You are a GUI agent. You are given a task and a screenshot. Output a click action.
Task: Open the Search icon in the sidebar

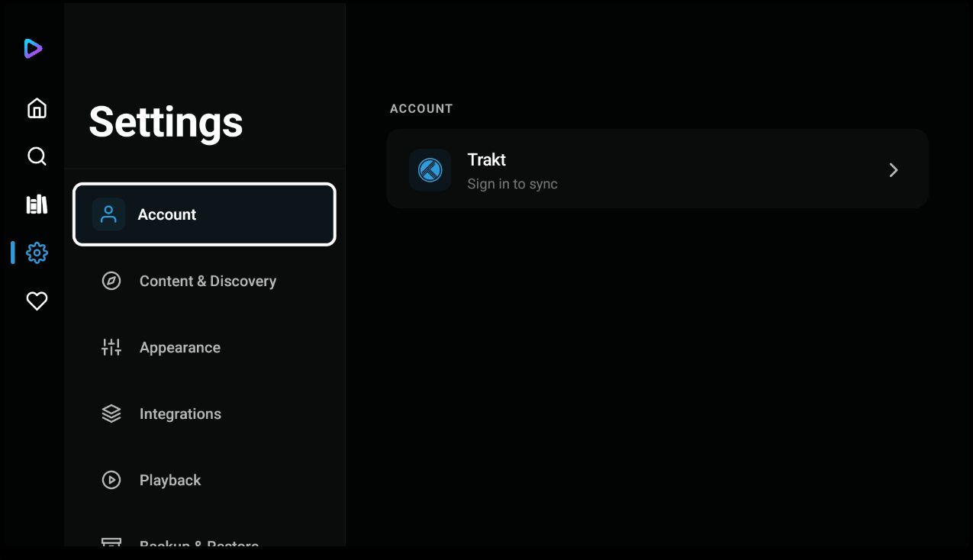37,156
